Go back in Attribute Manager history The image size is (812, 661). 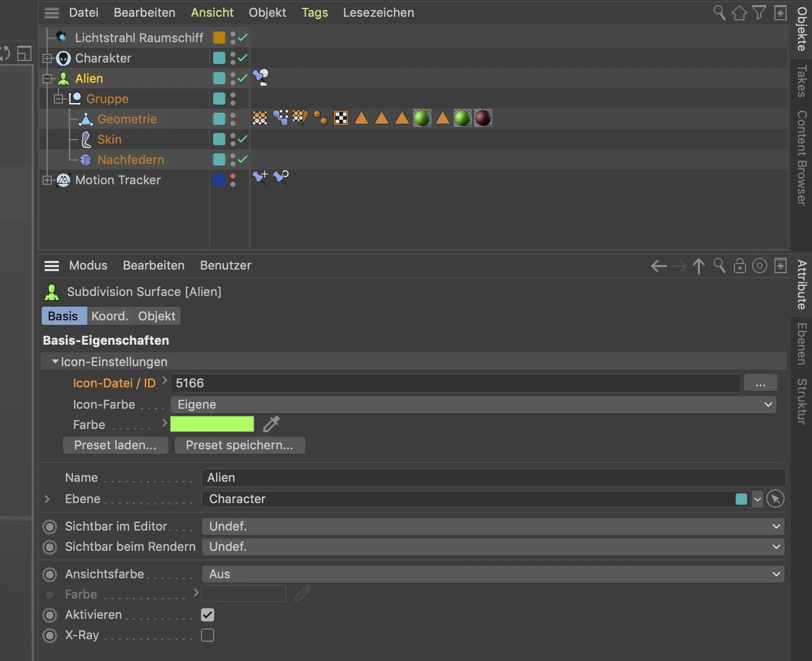point(659,266)
